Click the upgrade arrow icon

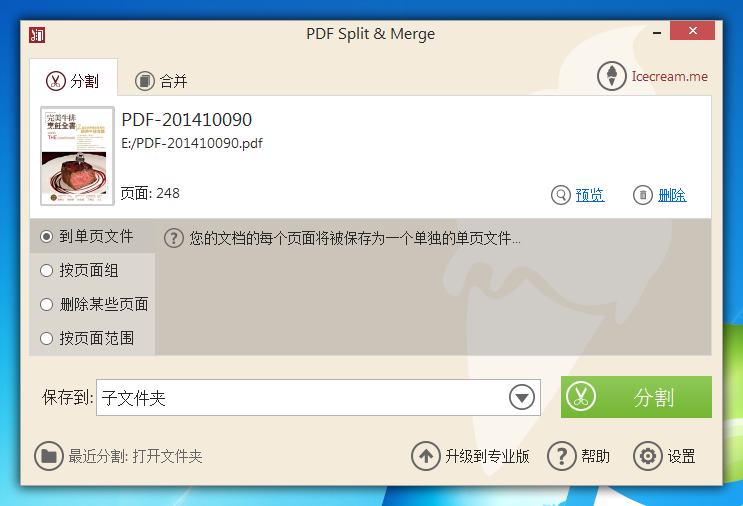(x=426, y=456)
